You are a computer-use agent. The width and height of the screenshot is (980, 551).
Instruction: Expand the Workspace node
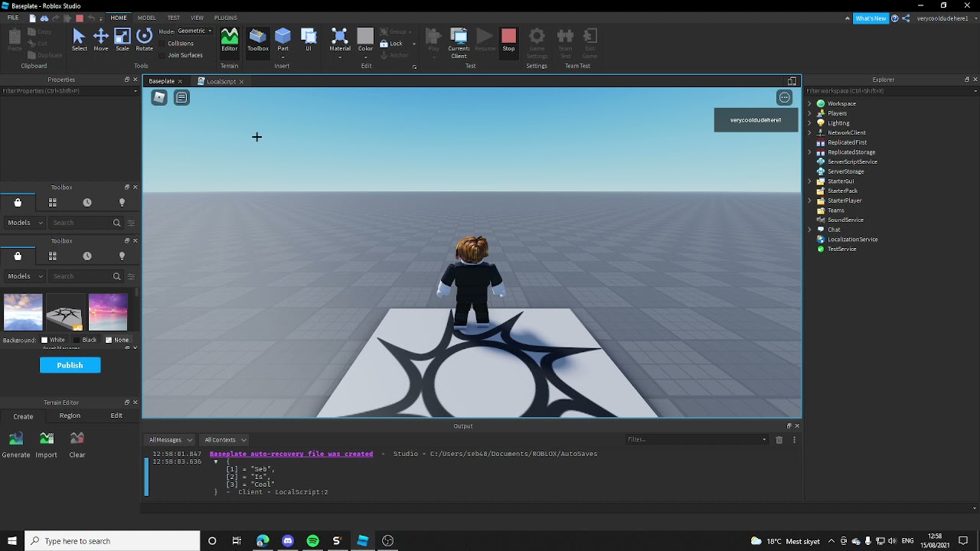810,103
